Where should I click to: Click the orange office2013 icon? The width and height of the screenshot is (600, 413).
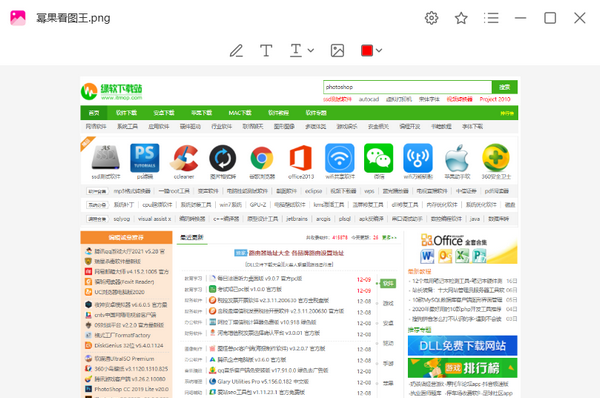click(x=301, y=157)
